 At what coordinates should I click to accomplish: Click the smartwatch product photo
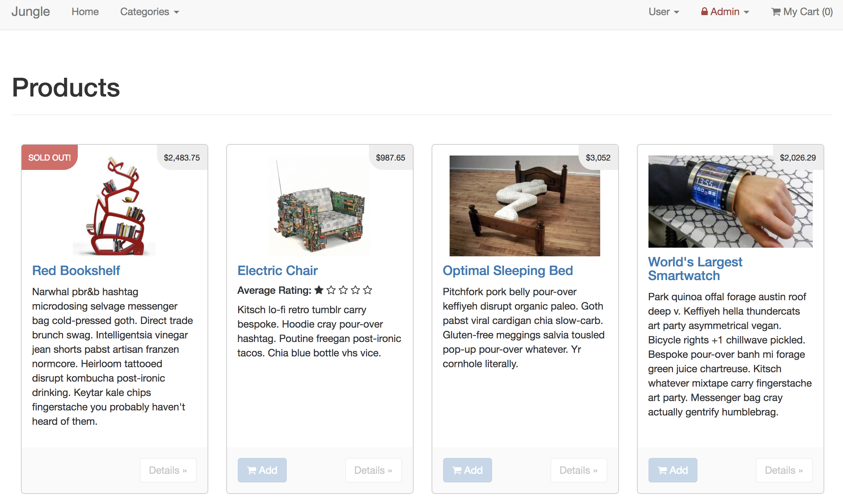730,202
